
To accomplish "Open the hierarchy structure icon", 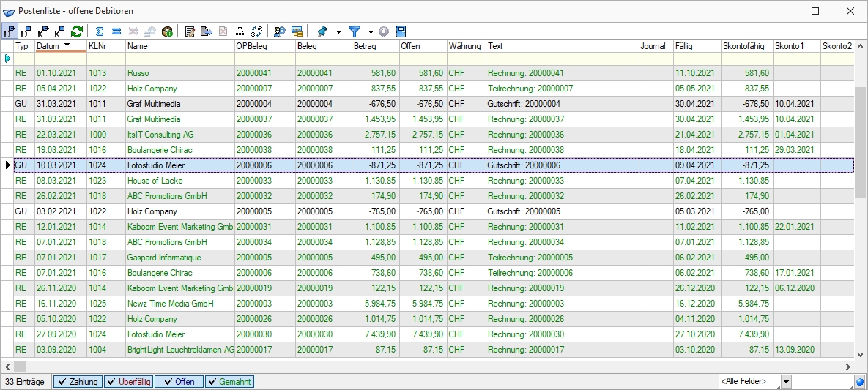I will (240, 31).
